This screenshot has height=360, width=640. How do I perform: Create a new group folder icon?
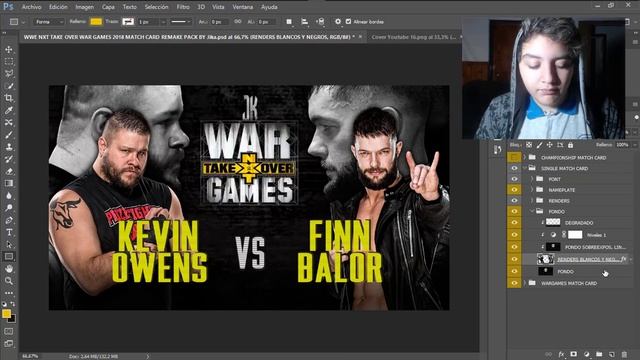(599, 354)
